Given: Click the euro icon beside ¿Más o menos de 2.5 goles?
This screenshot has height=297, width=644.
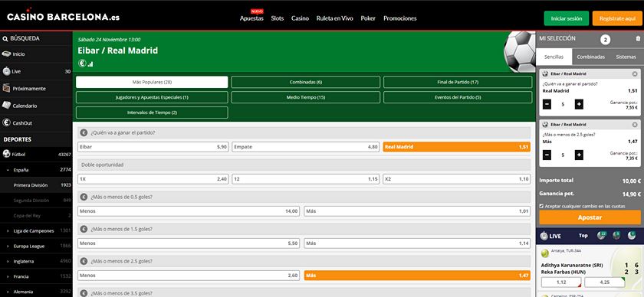Looking at the screenshot, I should tap(84, 261).
